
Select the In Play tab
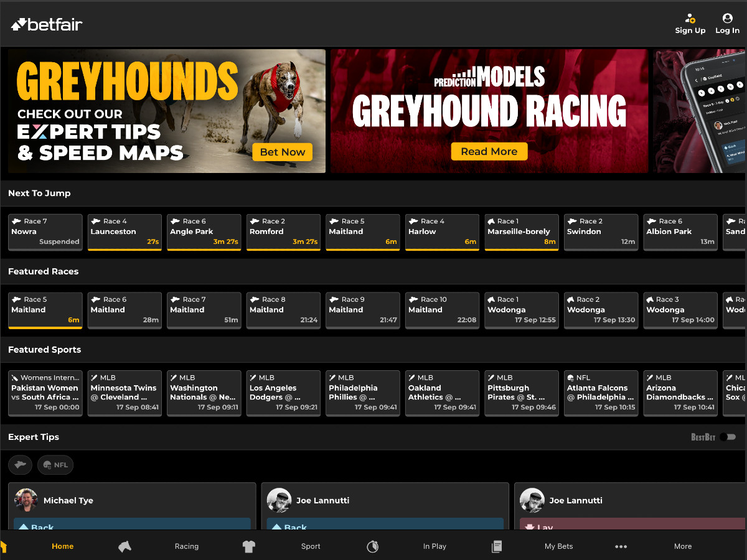pos(435,546)
